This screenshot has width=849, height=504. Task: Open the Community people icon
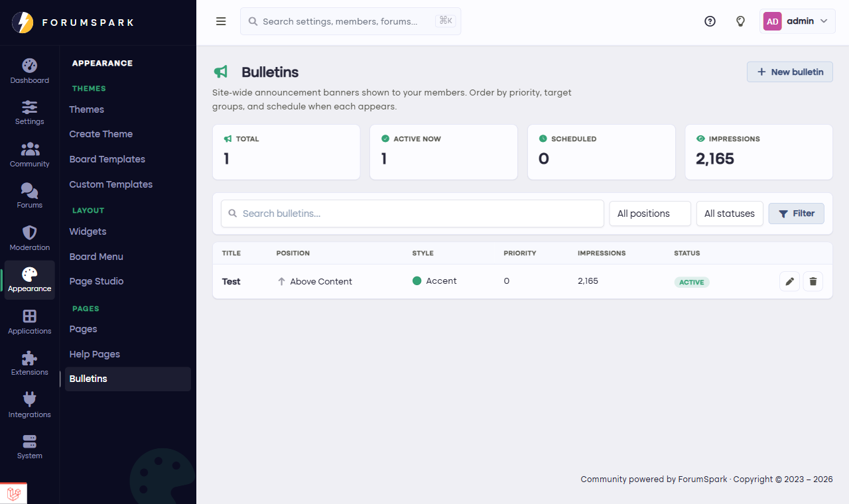click(30, 149)
